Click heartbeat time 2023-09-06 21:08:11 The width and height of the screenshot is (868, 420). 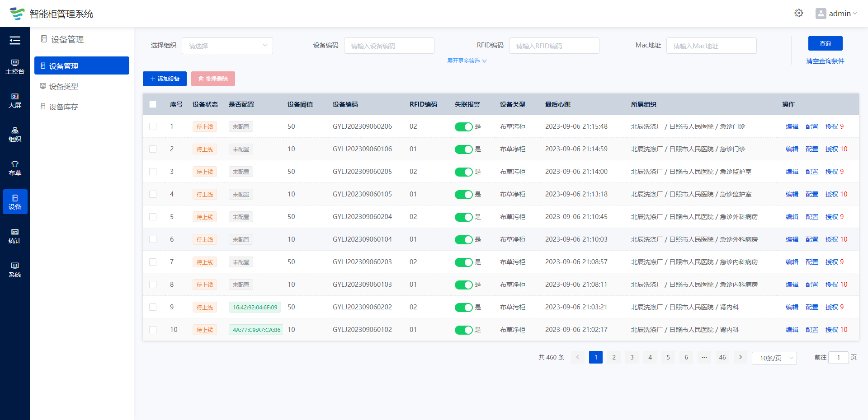click(x=576, y=285)
